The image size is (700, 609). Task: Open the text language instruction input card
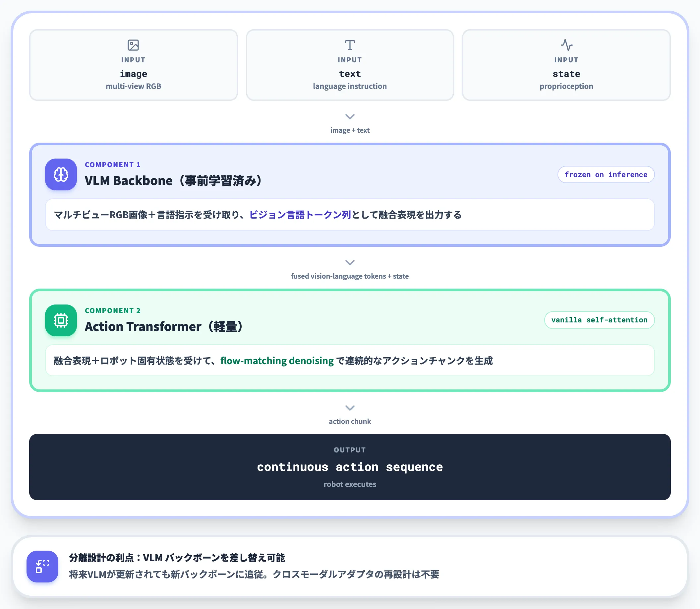pos(350,65)
